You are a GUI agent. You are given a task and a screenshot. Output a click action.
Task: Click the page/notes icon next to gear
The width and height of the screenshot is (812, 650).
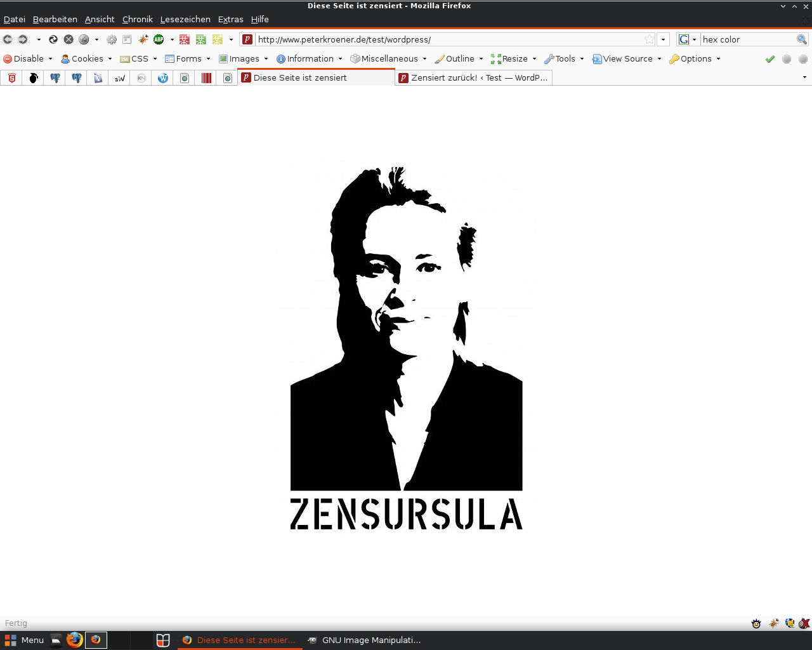click(127, 39)
